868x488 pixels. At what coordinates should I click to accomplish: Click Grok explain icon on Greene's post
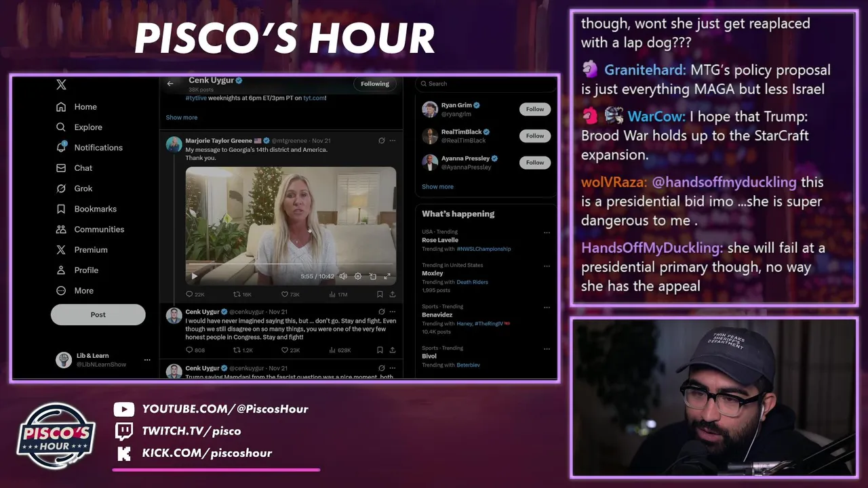pos(382,140)
